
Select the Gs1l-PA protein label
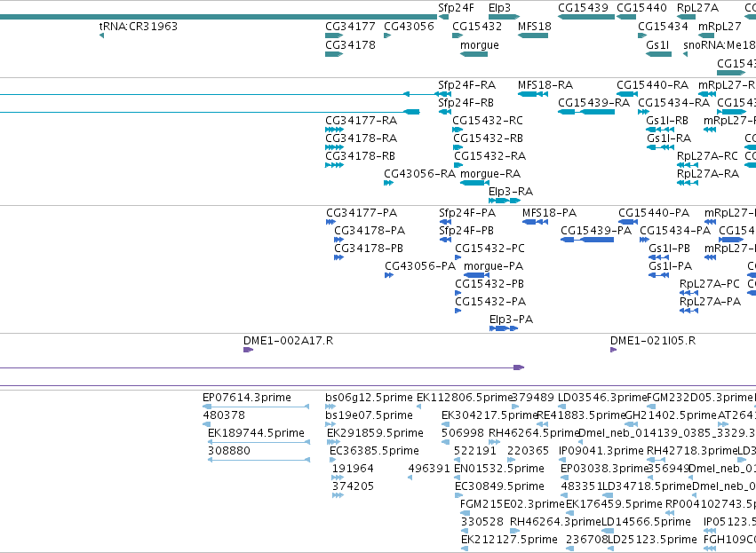[670, 267]
